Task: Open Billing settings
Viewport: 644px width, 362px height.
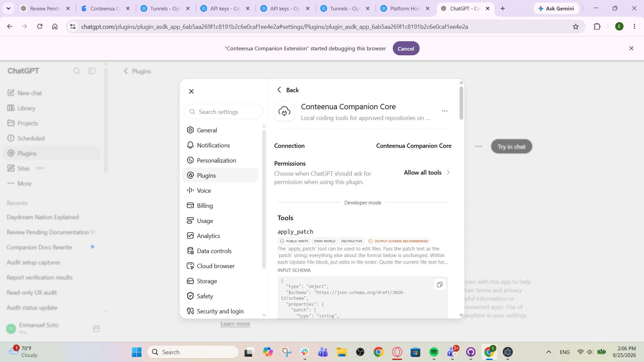Action: (220, 205)
